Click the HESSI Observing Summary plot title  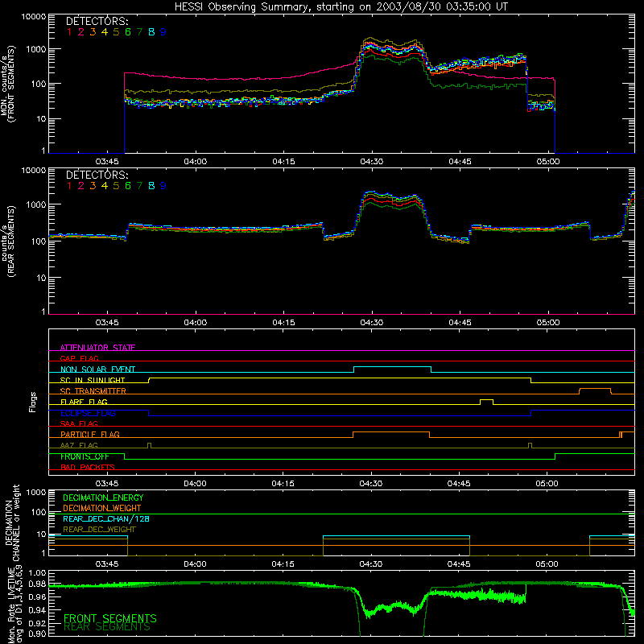click(x=341, y=6)
